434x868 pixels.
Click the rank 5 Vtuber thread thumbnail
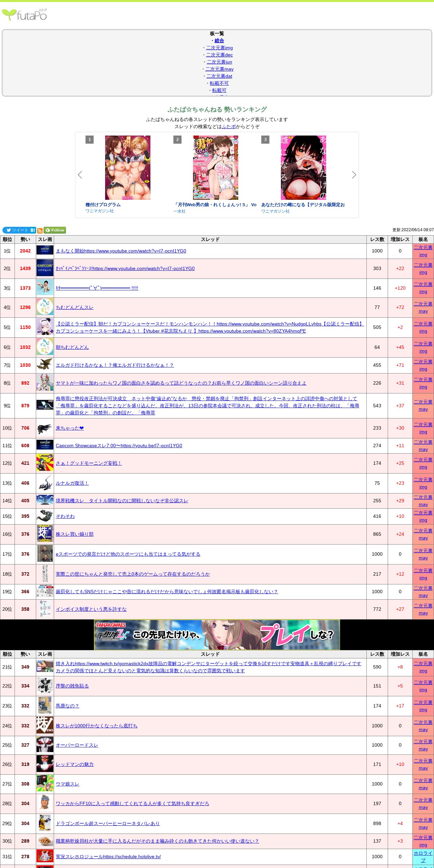[45, 327]
